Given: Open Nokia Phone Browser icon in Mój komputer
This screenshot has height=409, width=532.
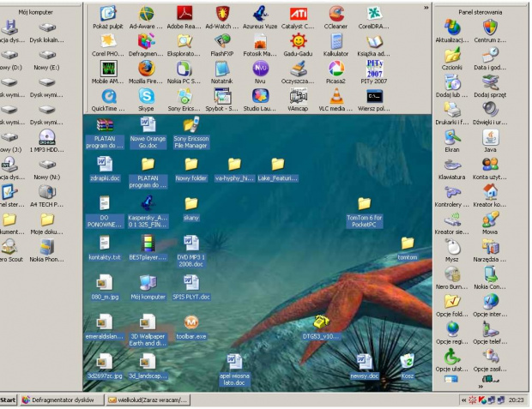Looking at the screenshot, I should [47, 251].
